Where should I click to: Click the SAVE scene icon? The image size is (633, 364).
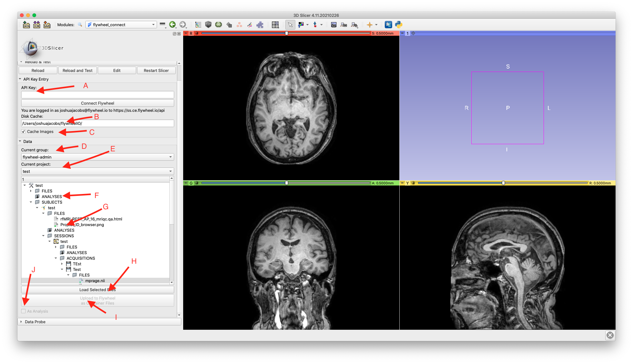coord(47,25)
